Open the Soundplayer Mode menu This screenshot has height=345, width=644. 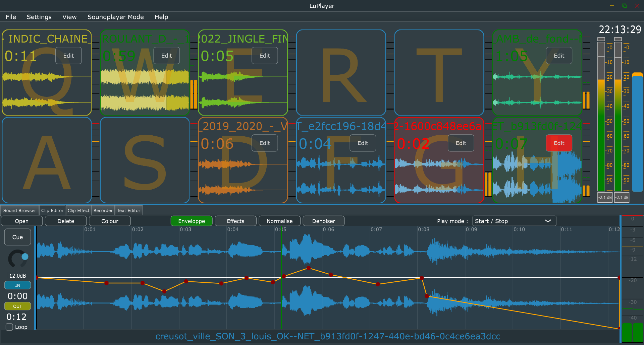115,17
